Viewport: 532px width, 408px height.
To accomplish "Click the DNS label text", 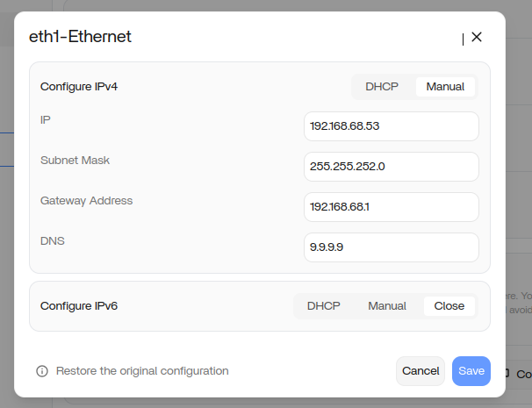I will pyautogui.click(x=53, y=240).
